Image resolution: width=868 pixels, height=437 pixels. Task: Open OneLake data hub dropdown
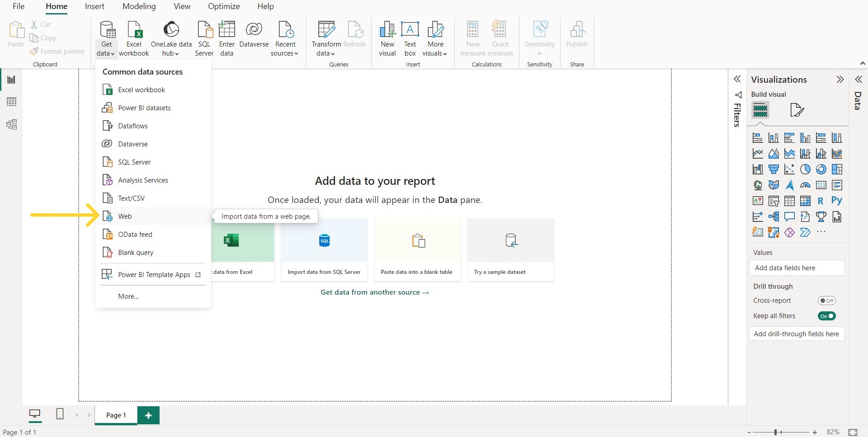pos(171,49)
